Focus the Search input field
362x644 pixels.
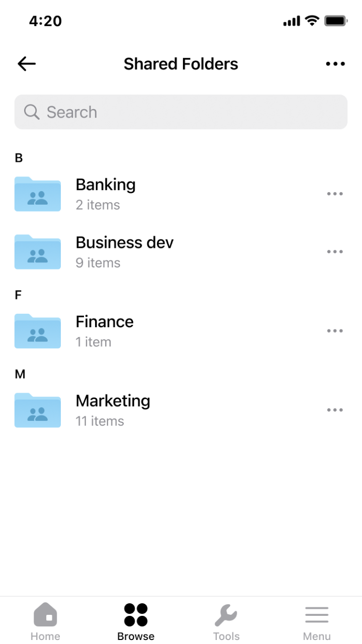(191, 112)
